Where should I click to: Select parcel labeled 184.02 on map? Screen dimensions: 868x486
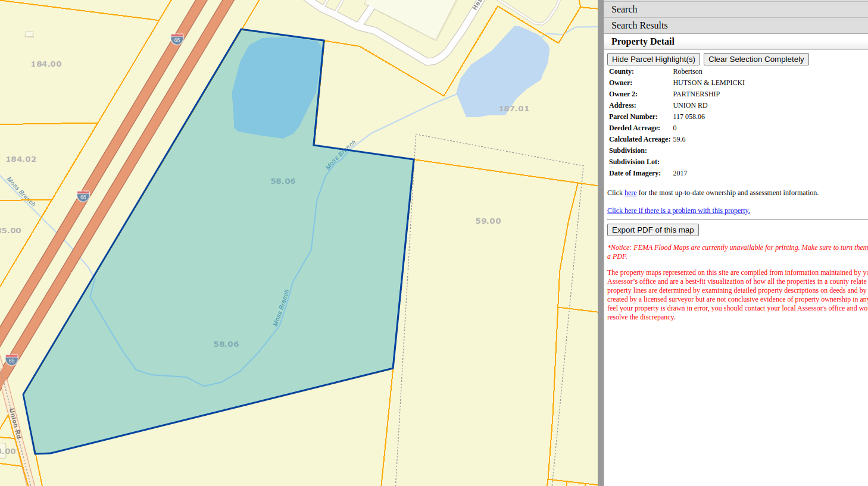click(x=21, y=159)
